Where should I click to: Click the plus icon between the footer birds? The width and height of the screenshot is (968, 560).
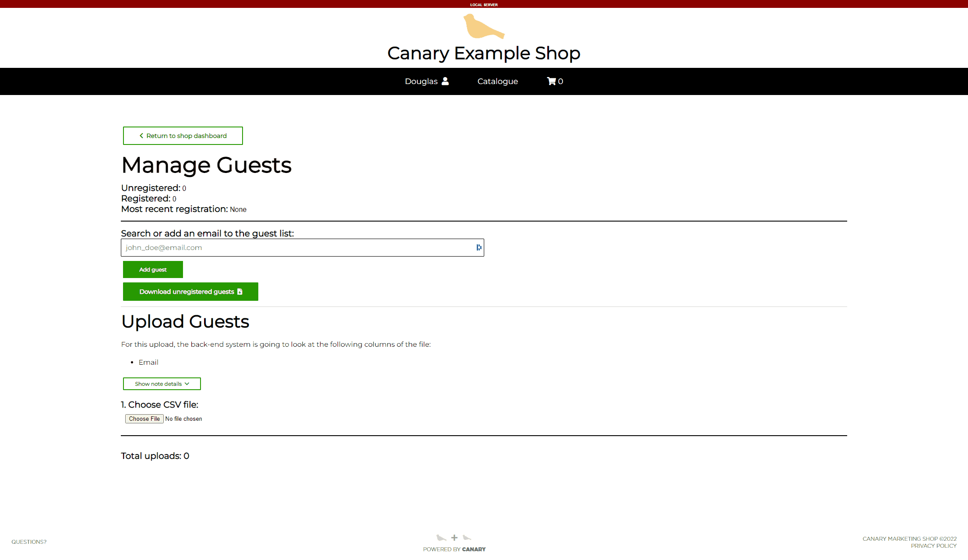[x=454, y=537]
